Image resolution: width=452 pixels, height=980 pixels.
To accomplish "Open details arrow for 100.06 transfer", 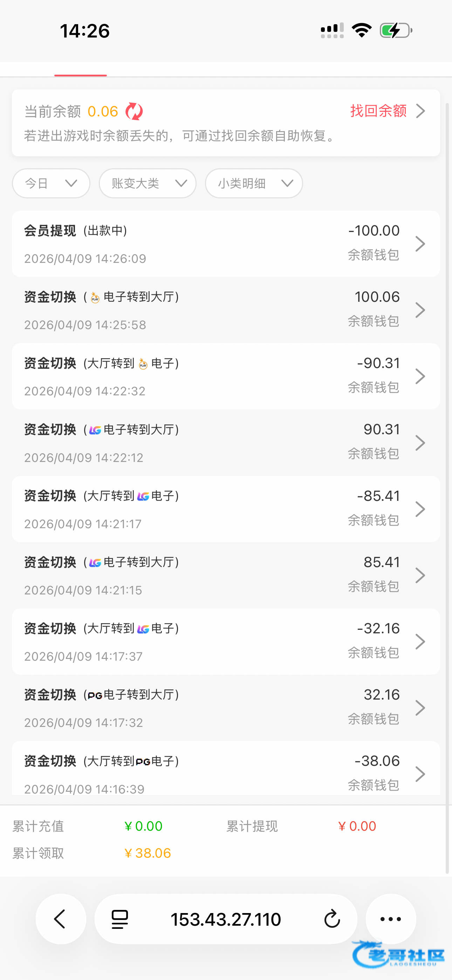I will tap(420, 310).
